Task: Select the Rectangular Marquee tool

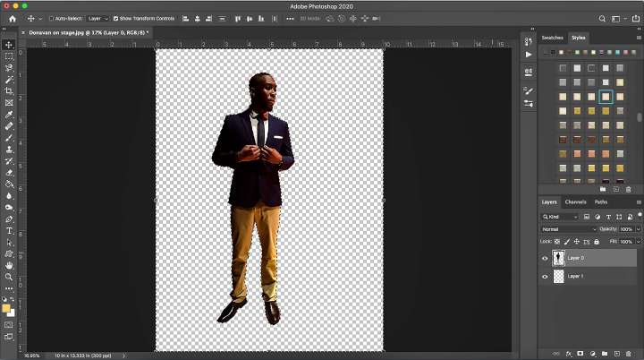Action: click(x=9, y=56)
